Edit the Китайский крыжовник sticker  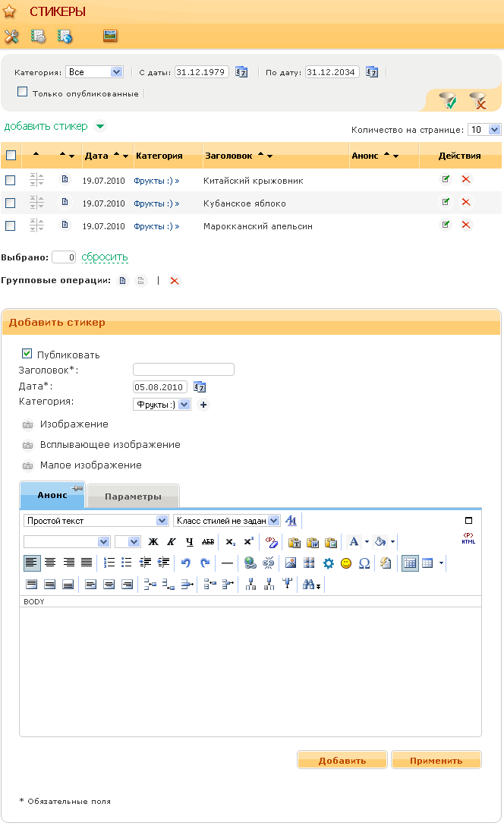446,180
